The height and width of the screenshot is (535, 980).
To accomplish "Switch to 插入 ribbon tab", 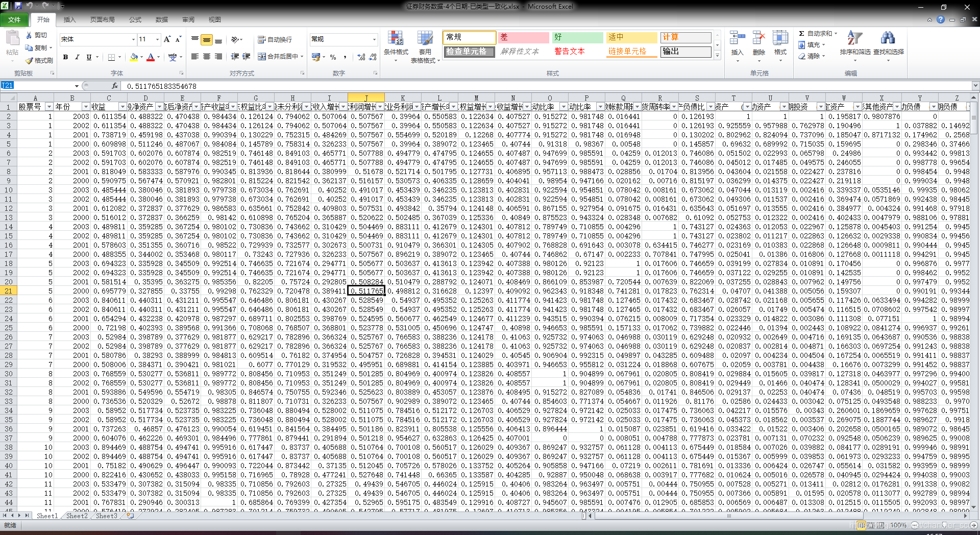I will (69, 19).
